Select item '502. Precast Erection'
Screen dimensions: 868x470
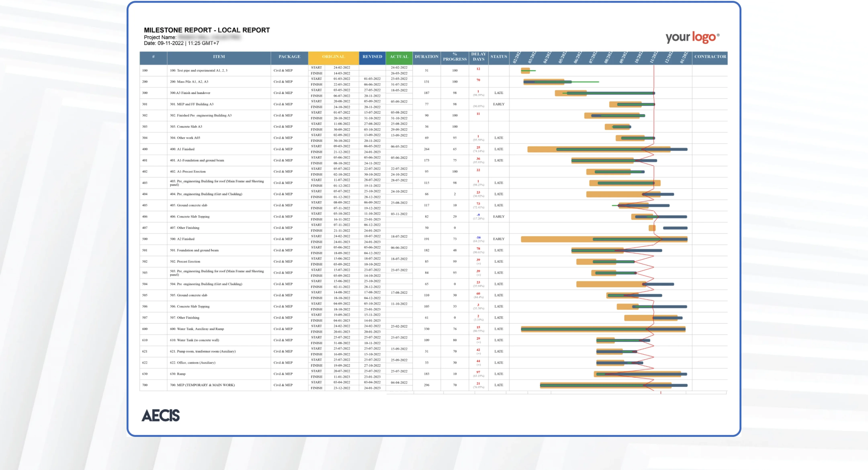[x=185, y=262]
